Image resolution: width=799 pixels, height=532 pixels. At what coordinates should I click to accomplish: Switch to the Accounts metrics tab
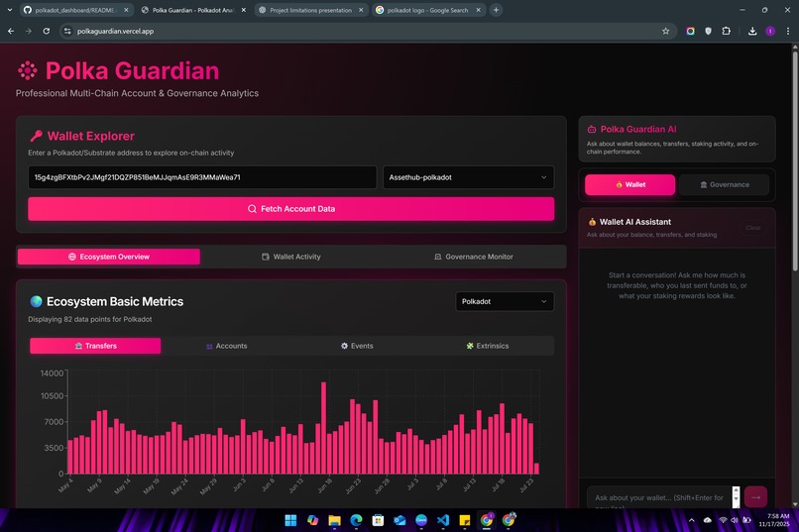click(x=226, y=346)
